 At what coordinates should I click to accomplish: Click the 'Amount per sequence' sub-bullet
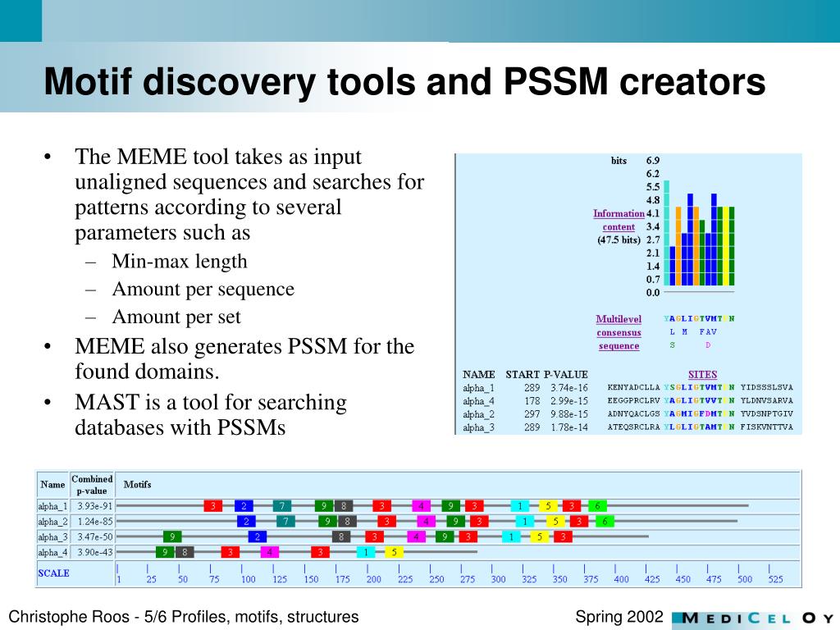203,290
